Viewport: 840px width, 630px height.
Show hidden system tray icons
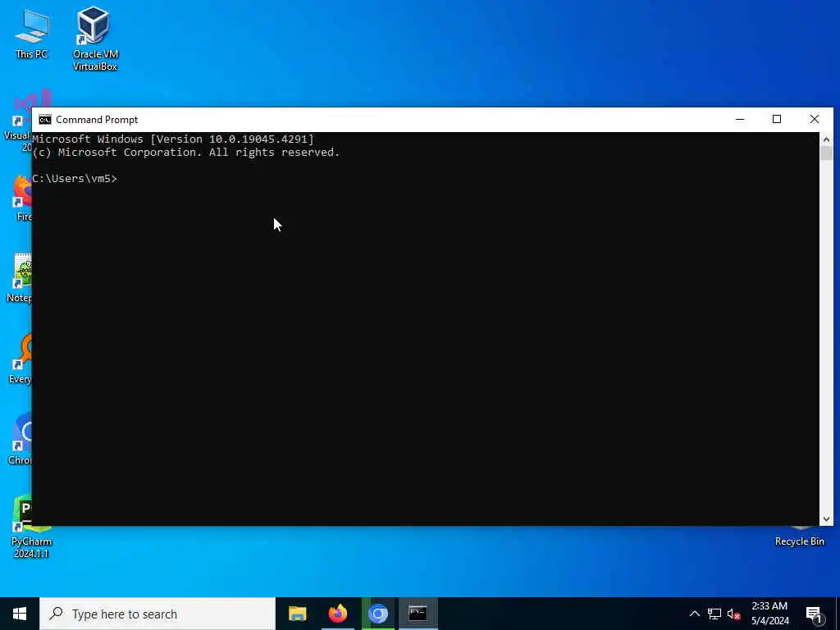click(x=694, y=614)
